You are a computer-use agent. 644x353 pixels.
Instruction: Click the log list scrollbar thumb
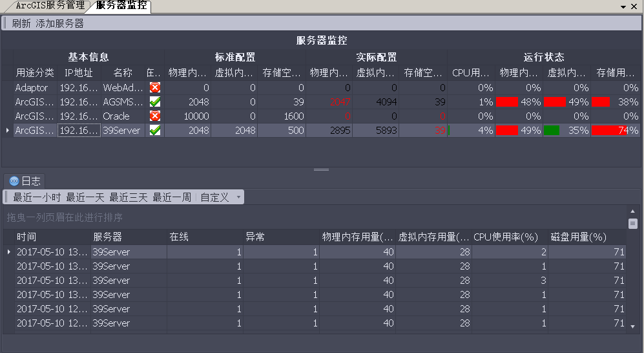[632, 224]
